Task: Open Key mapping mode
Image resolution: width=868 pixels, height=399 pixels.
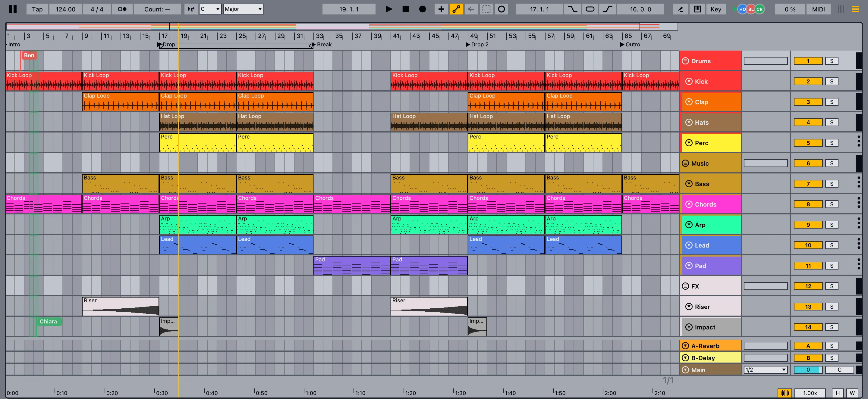Action: [716, 9]
